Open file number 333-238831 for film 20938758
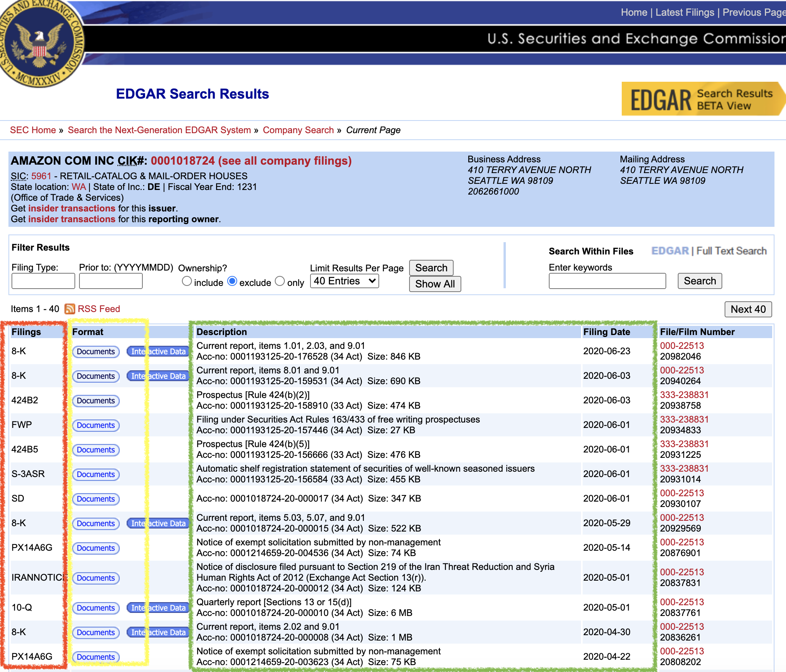Viewport: 786px width, 672px height. pos(684,395)
